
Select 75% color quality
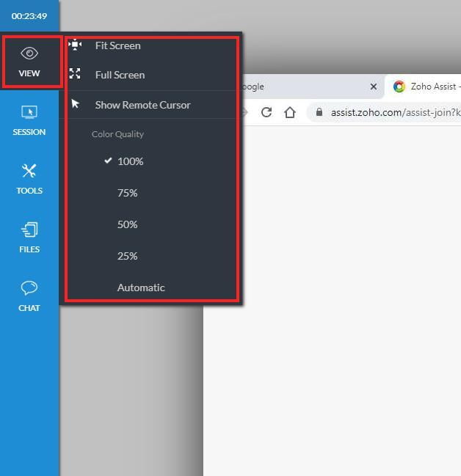(128, 193)
